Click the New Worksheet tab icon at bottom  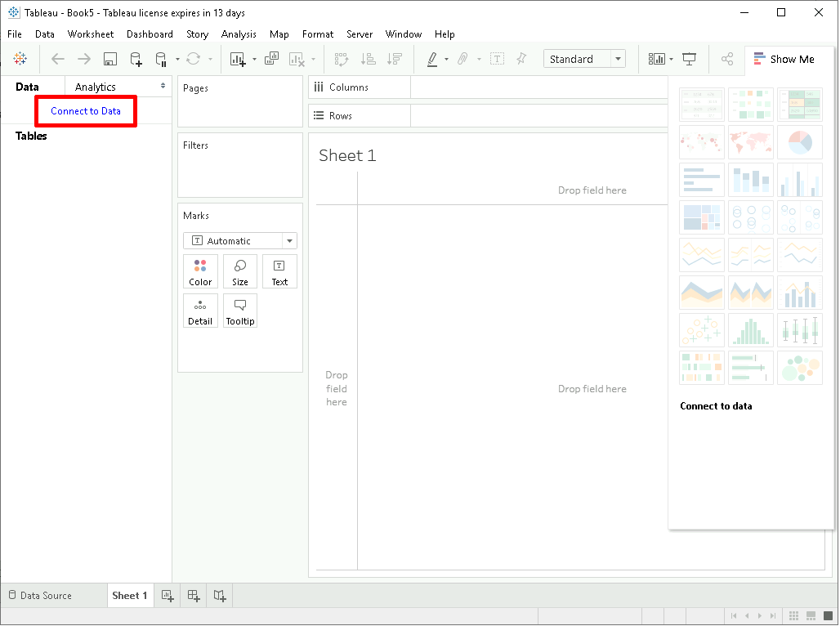click(168, 596)
